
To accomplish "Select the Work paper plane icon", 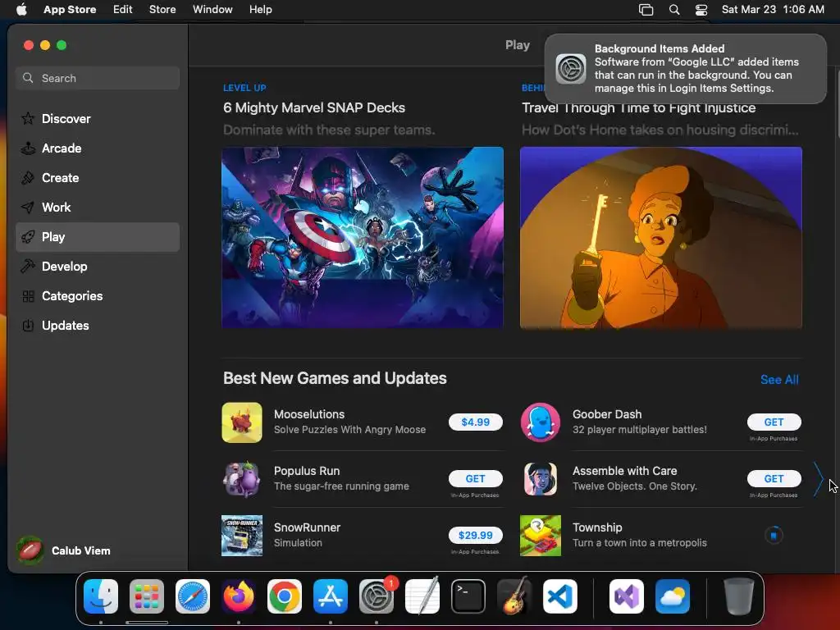I will 28,208.
